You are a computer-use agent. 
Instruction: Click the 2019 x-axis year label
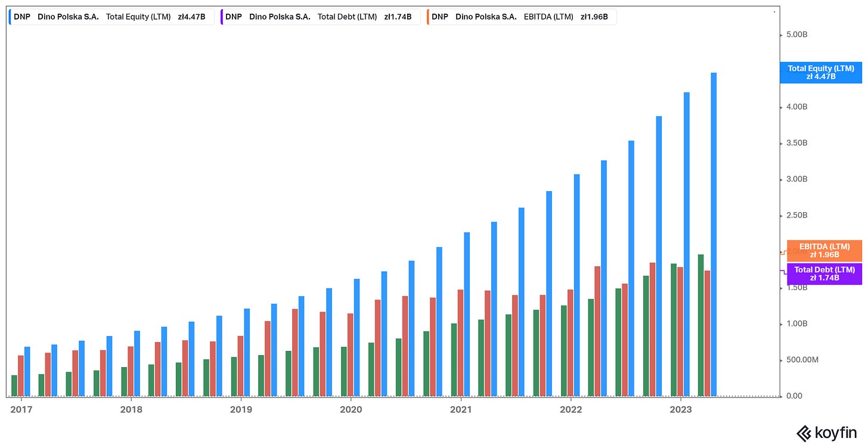click(240, 410)
